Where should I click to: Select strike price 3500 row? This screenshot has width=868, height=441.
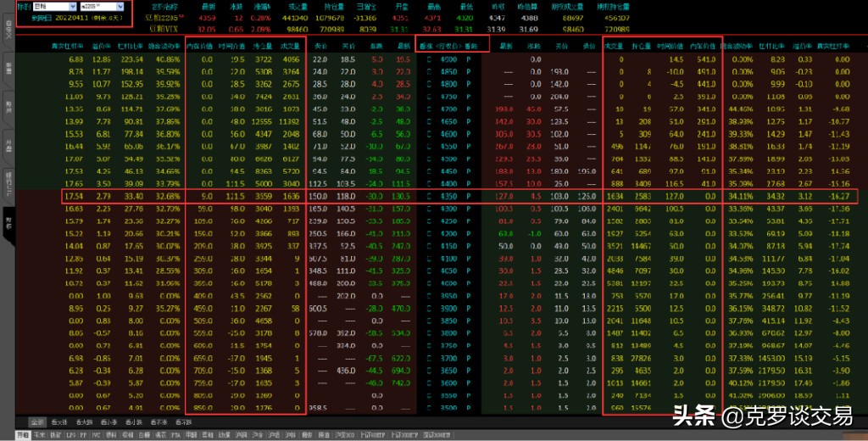pos(448,408)
